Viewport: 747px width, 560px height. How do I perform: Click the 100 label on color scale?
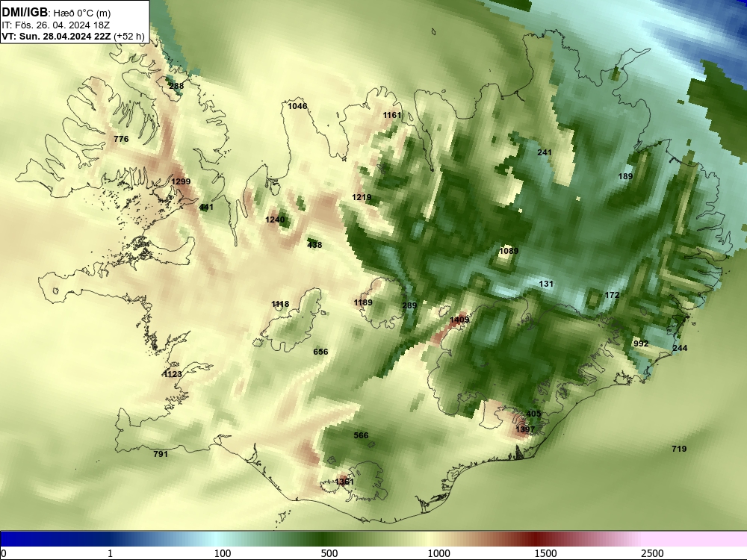coord(223,553)
